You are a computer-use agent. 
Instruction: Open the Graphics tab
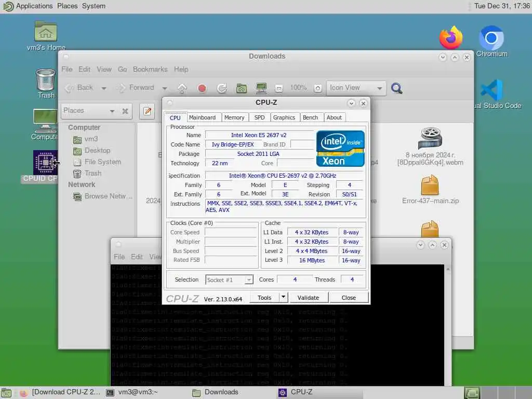pyautogui.click(x=284, y=117)
